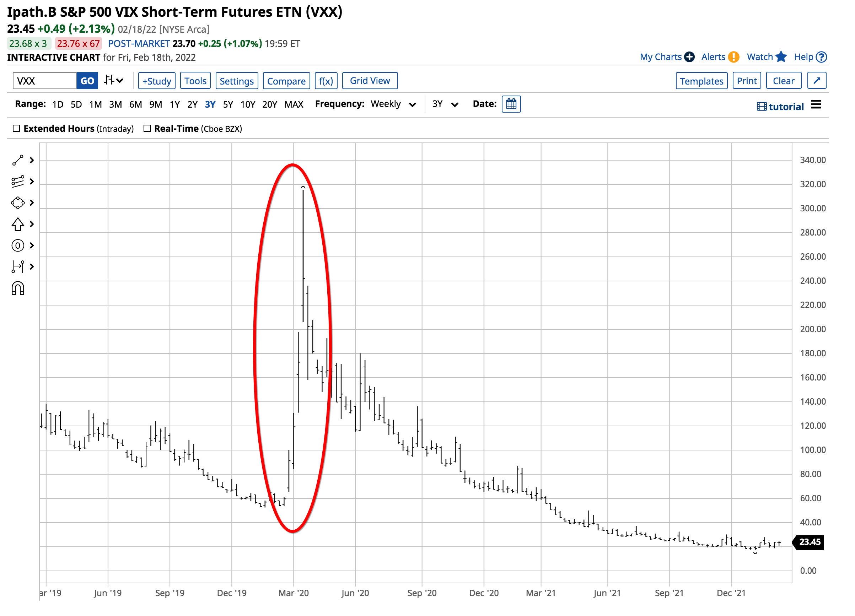Expand the annotation tool options chevron
Viewport: 855px width, 616px height.
pos(32,245)
